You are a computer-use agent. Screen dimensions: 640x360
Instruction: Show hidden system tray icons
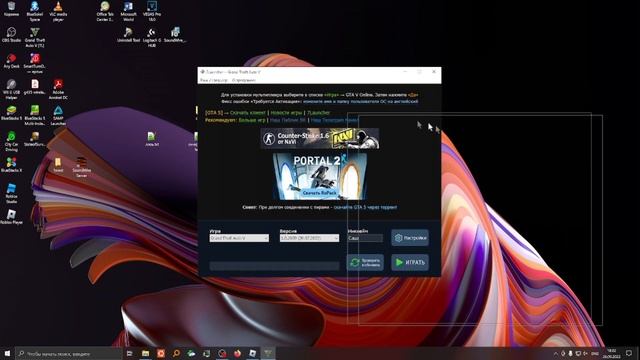556,353
